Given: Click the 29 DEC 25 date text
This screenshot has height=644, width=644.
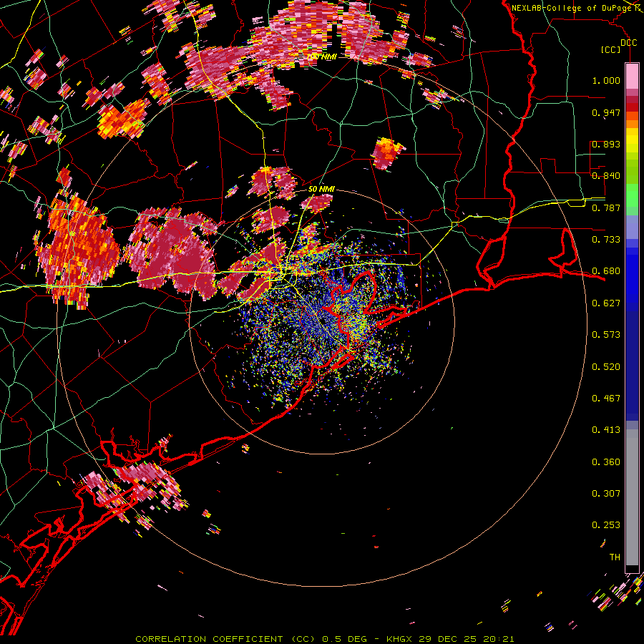Looking at the screenshot, I should click(448, 639).
